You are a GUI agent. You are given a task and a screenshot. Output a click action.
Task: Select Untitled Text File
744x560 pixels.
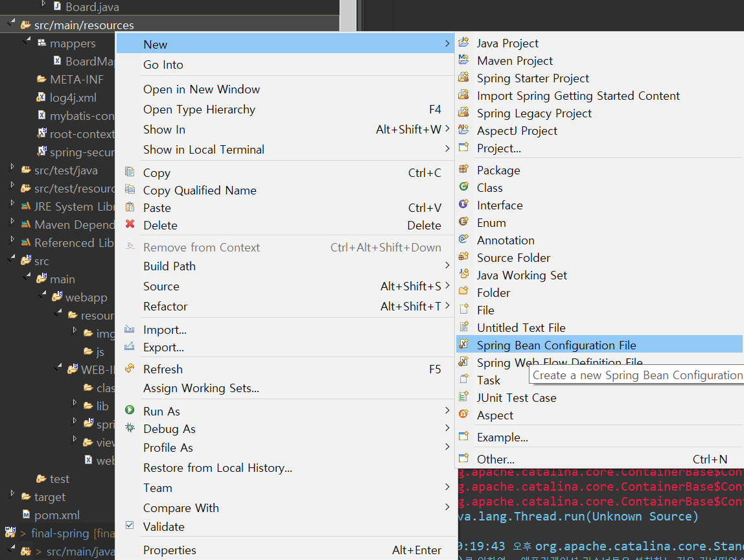click(599, 327)
